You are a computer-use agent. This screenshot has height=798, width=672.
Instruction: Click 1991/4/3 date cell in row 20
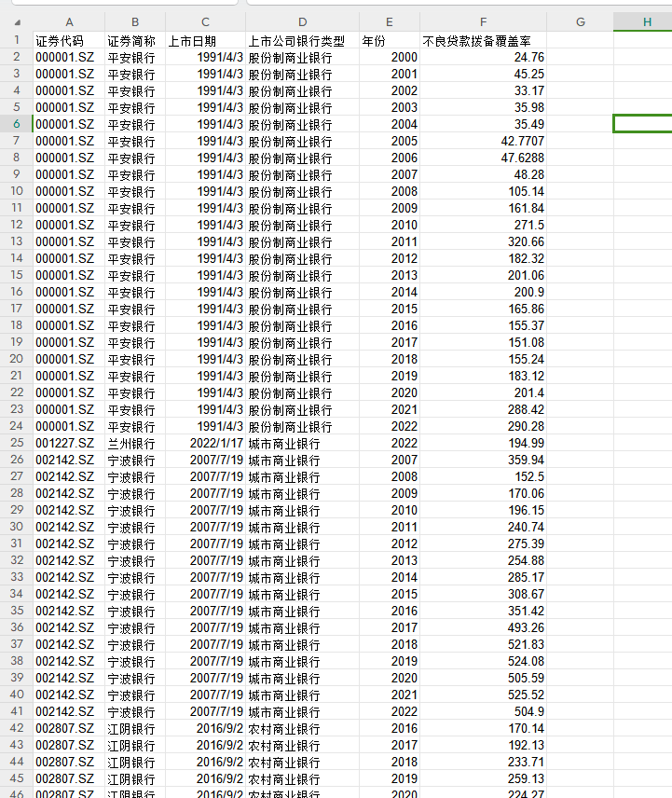206,359
